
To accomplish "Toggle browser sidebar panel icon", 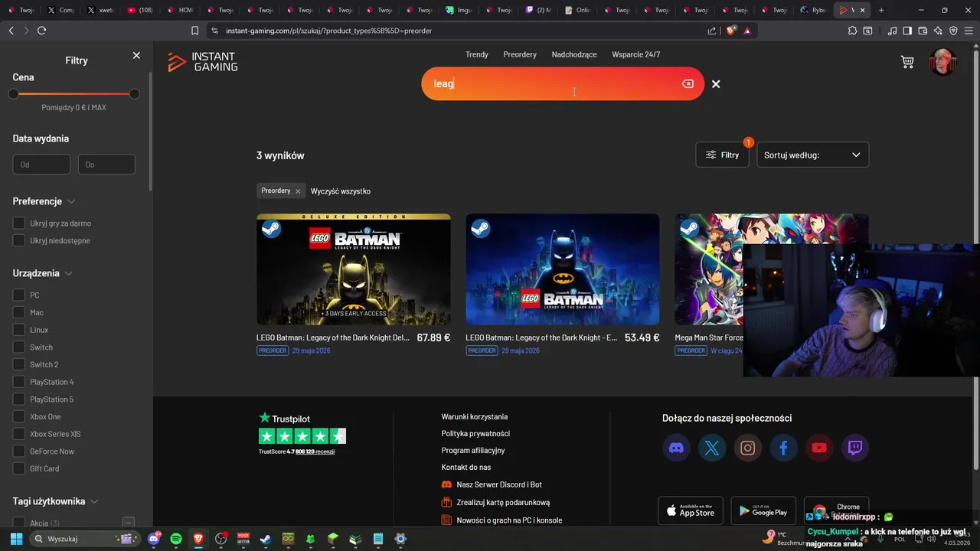I will coord(907,31).
